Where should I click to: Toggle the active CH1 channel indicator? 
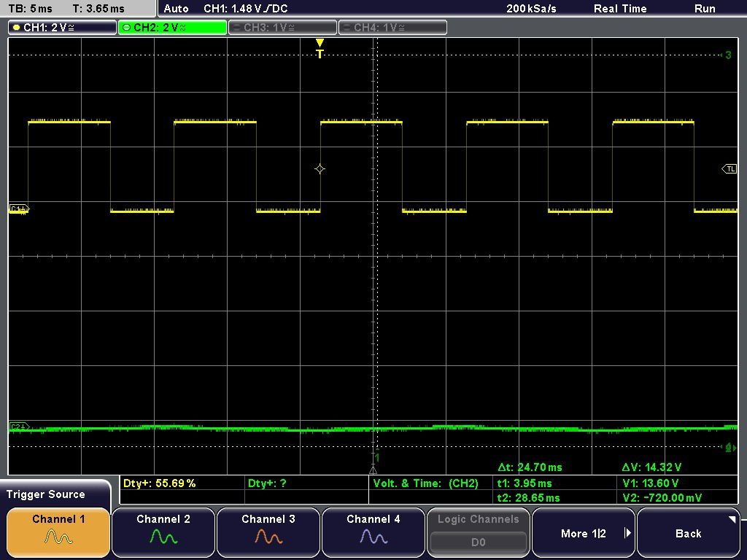point(61,27)
